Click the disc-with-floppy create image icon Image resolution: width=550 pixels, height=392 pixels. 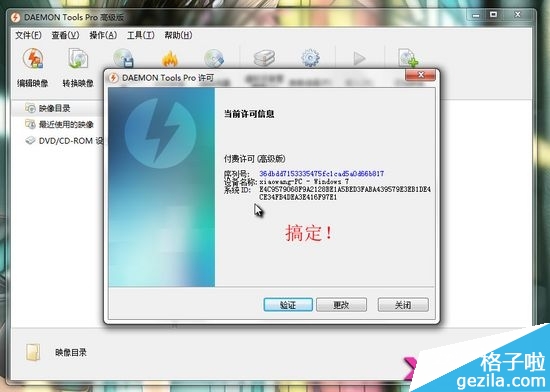point(123,58)
